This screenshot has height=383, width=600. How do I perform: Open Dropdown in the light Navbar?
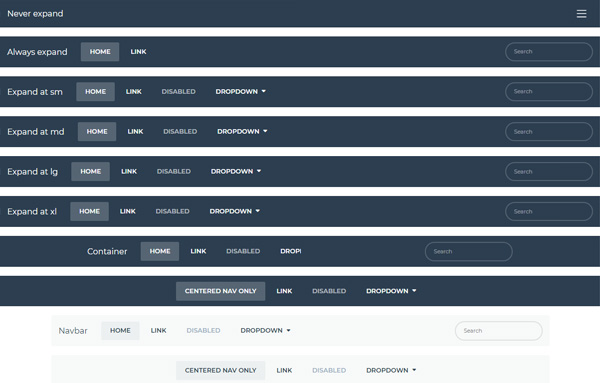pyautogui.click(x=265, y=331)
